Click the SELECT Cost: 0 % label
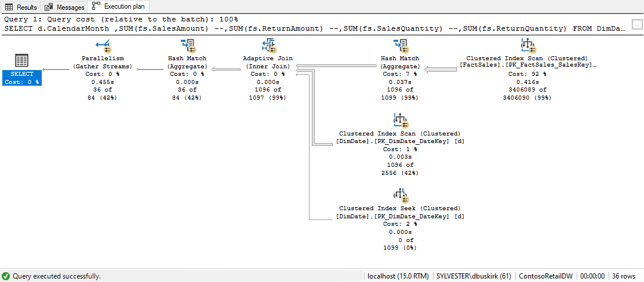The image size is (644, 282). point(22,82)
